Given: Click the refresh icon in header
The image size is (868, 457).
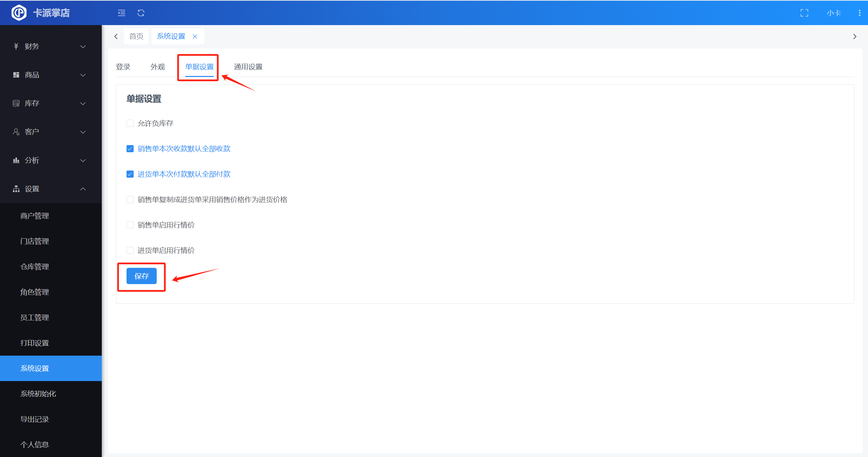Looking at the screenshot, I should click(x=141, y=13).
